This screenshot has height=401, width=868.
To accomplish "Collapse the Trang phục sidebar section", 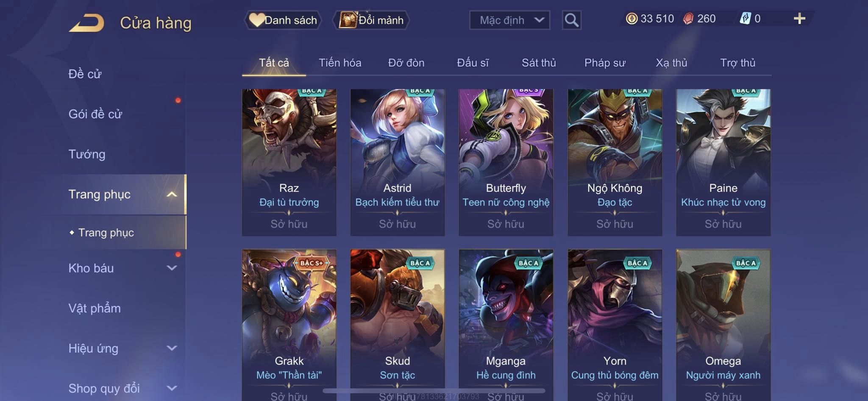I will (x=172, y=195).
